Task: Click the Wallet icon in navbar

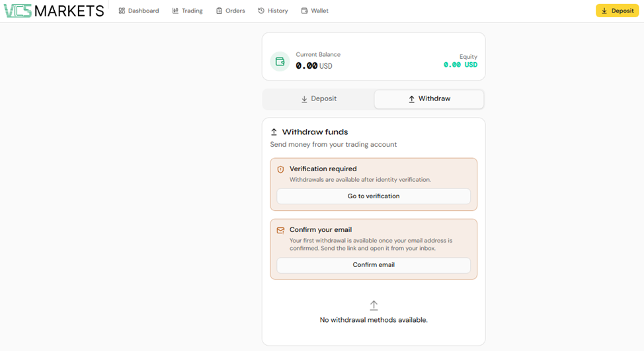Action: [304, 11]
